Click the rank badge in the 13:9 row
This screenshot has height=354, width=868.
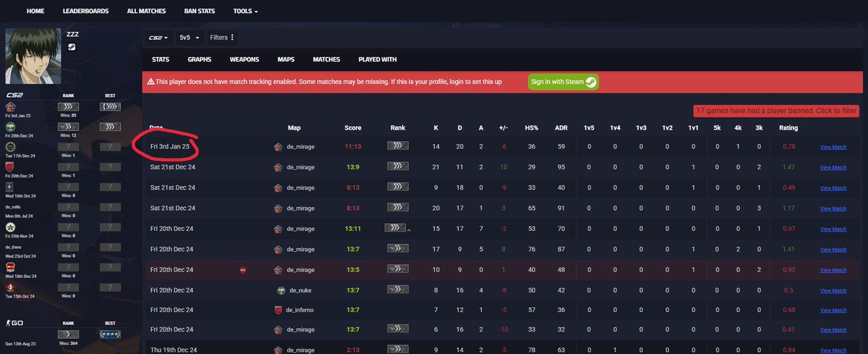(398, 167)
